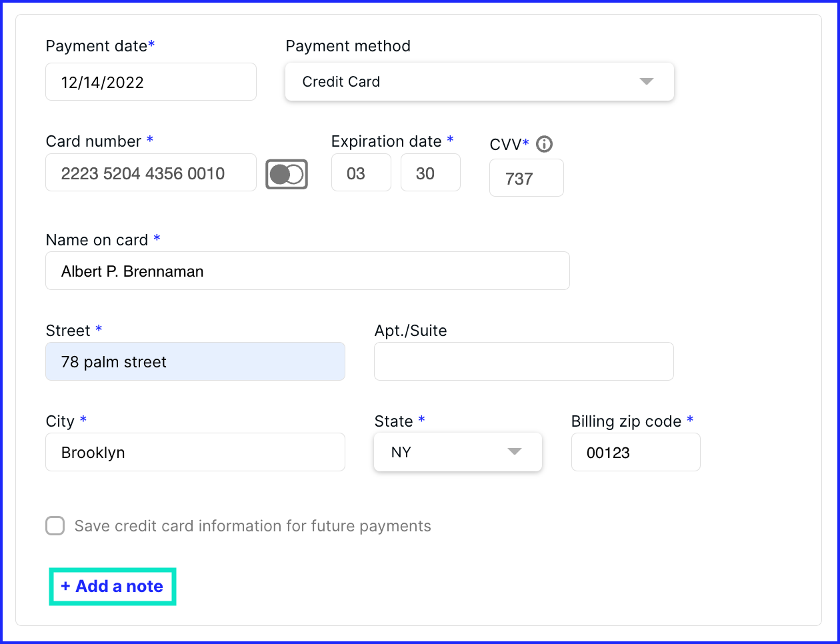Image resolution: width=840 pixels, height=644 pixels.
Task: Click the empty Apt./Suite field
Action: pyautogui.click(x=524, y=361)
